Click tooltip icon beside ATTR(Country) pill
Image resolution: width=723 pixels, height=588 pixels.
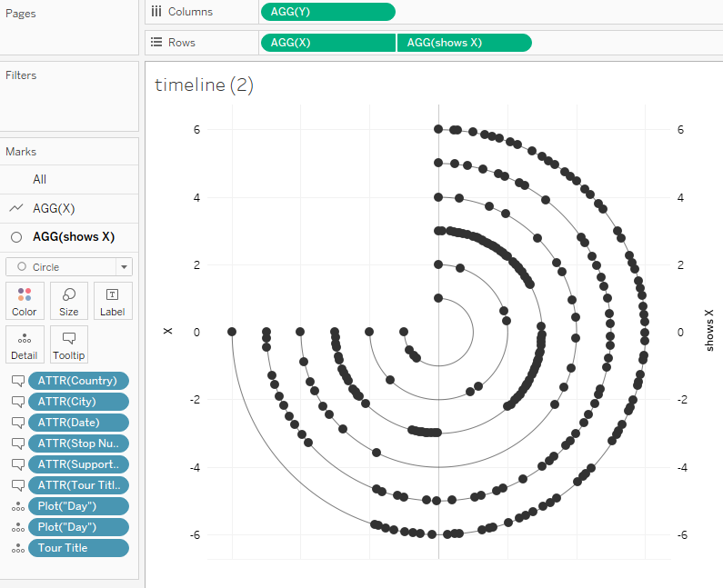click(x=16, y=381)
